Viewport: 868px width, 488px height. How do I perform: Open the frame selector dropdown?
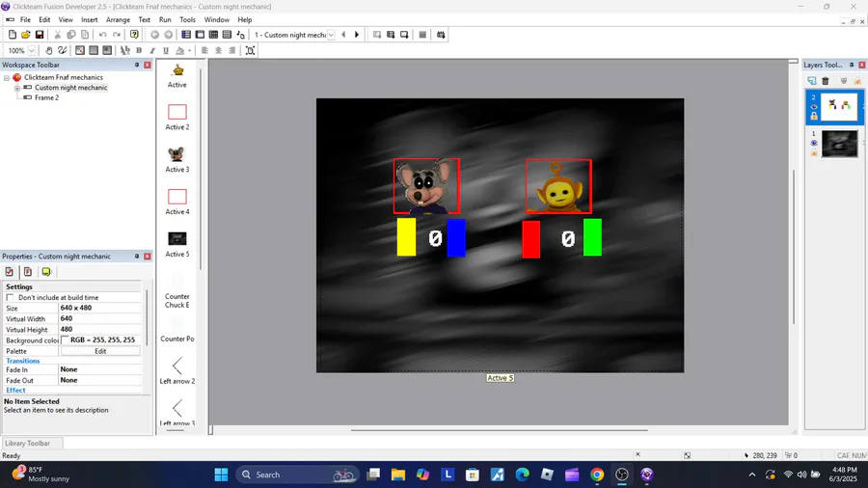(331, 35)
